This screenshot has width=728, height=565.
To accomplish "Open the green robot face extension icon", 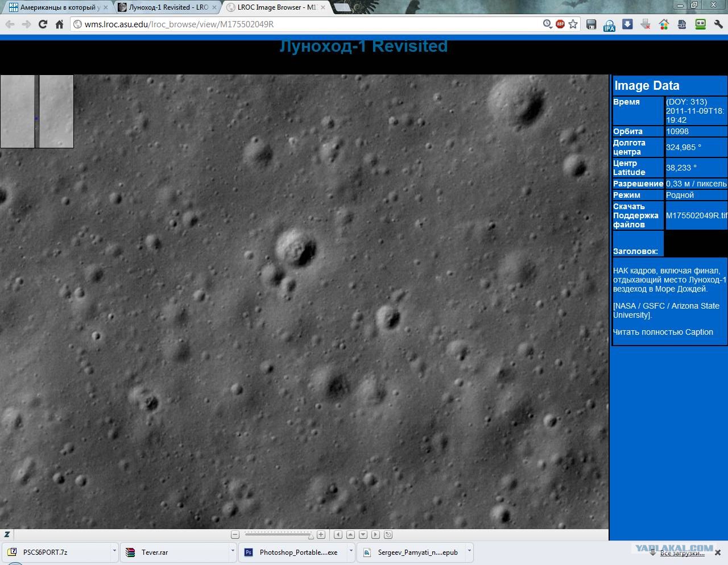I will pyautogui.click(x=701, y=24).
